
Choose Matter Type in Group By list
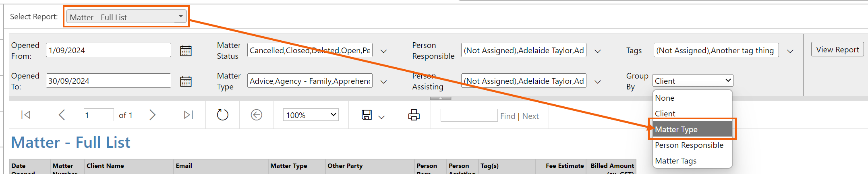tap(692, 129)
